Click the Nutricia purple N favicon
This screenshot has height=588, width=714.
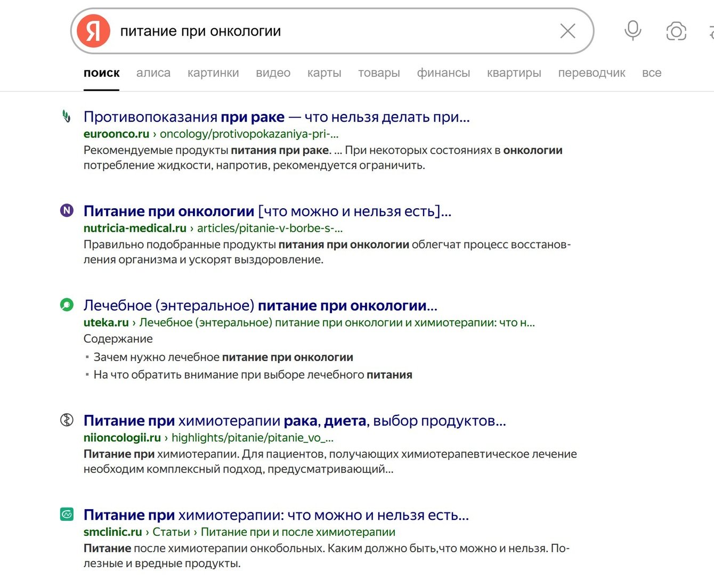pyautogui.click(x=67, y=210)
